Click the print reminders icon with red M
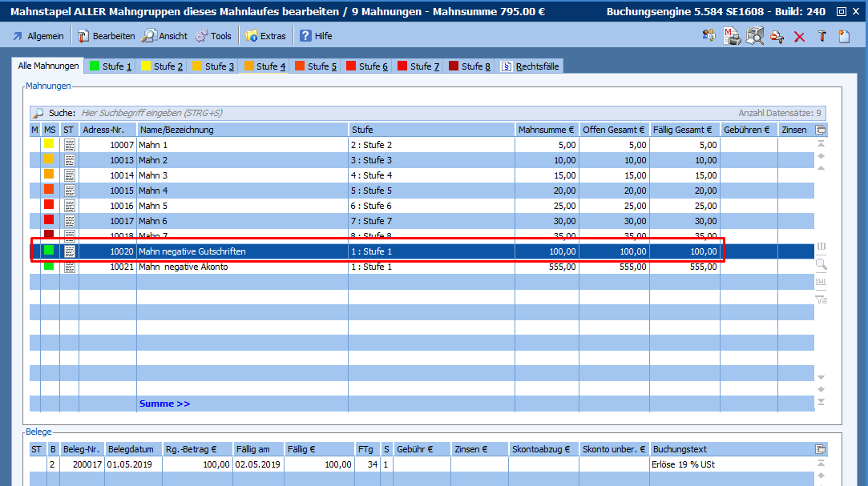The width and height of the screenshot is (868, 486). pyautogui.click(x=731, y=36)
